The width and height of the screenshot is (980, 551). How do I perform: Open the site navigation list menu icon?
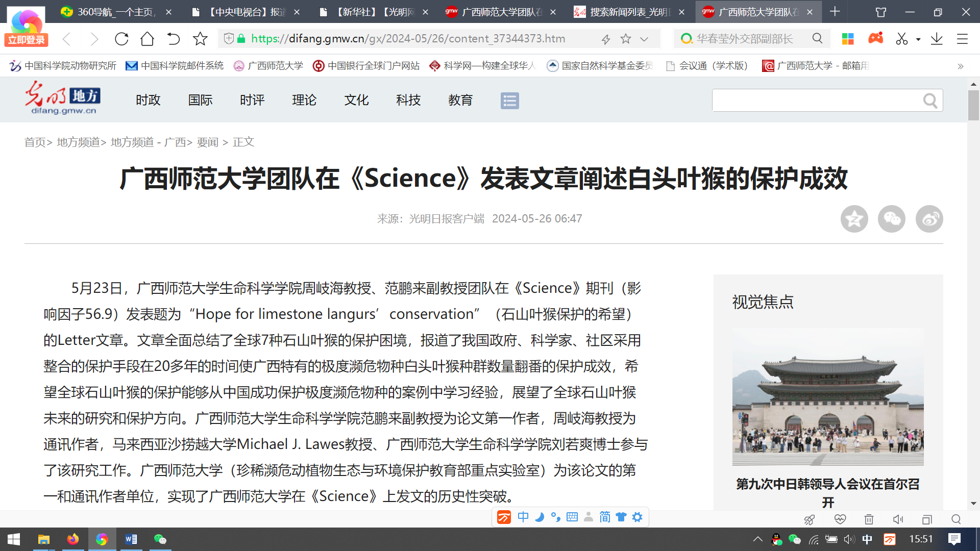(509, 101)
